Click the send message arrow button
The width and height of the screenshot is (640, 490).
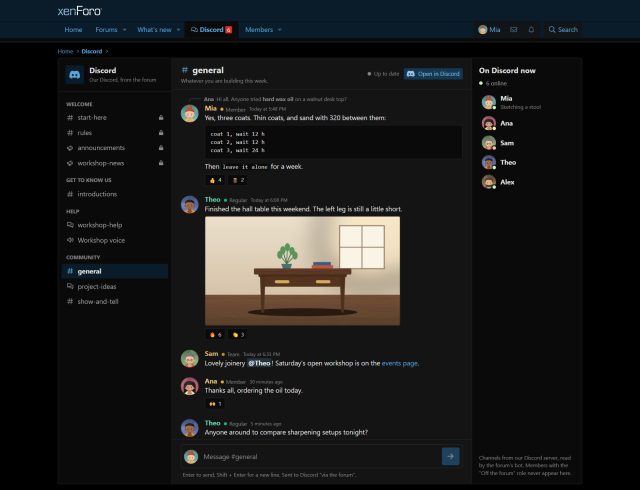pos(451,456)
